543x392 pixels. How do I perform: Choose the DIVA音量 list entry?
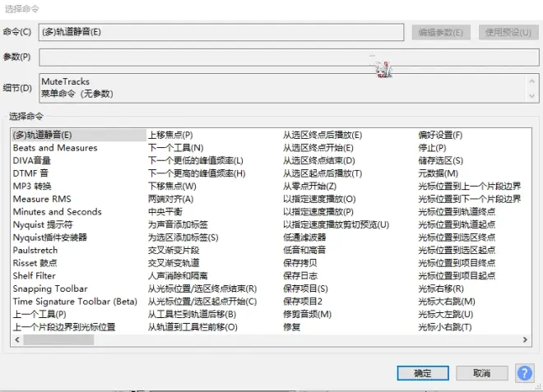coord(32,160)
